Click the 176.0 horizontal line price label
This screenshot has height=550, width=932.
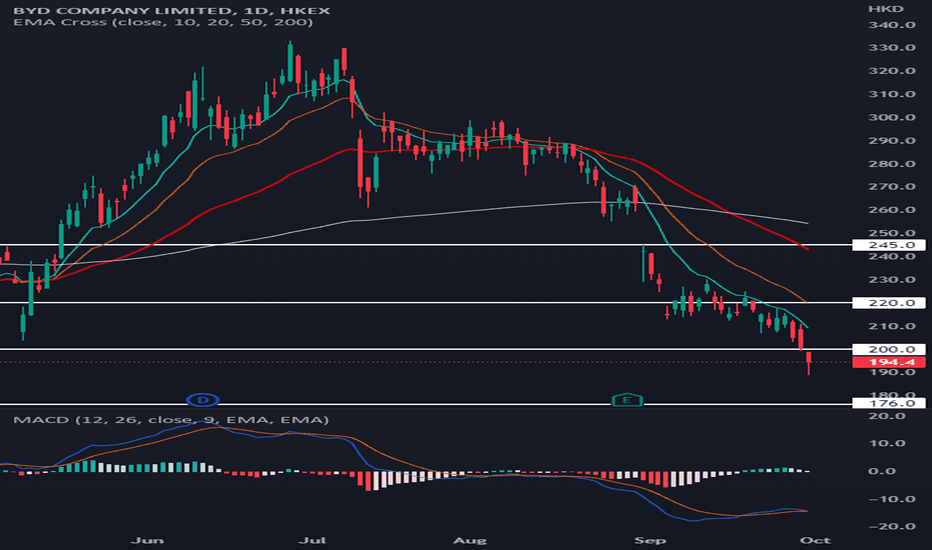889,403
